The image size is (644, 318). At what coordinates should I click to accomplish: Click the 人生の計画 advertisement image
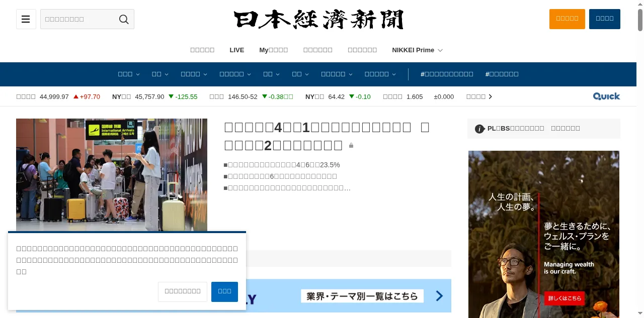point(544,234)
